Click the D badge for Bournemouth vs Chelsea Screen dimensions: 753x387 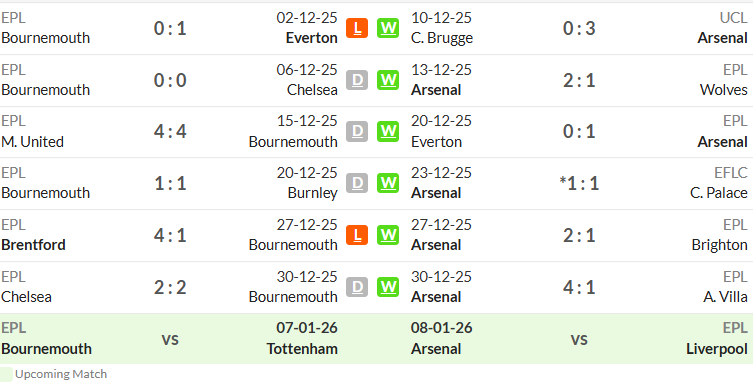coord(357,80)
